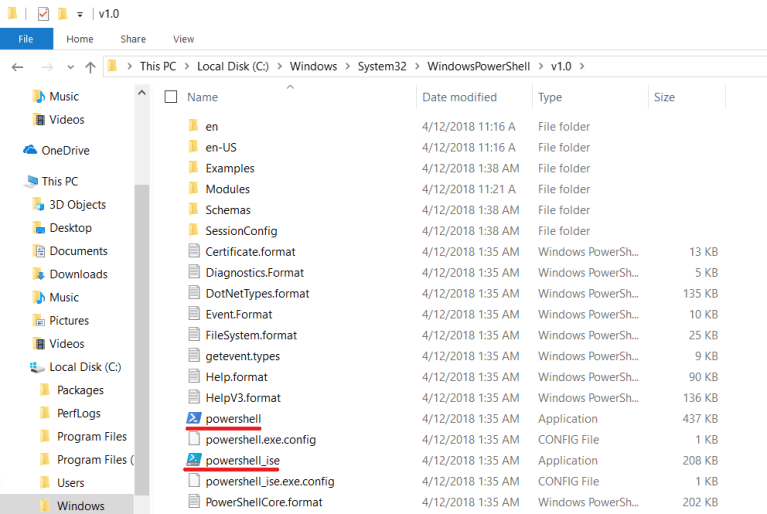
Task: Click the powershell_ise.exe.config file icon
Action: click(194, 481)
